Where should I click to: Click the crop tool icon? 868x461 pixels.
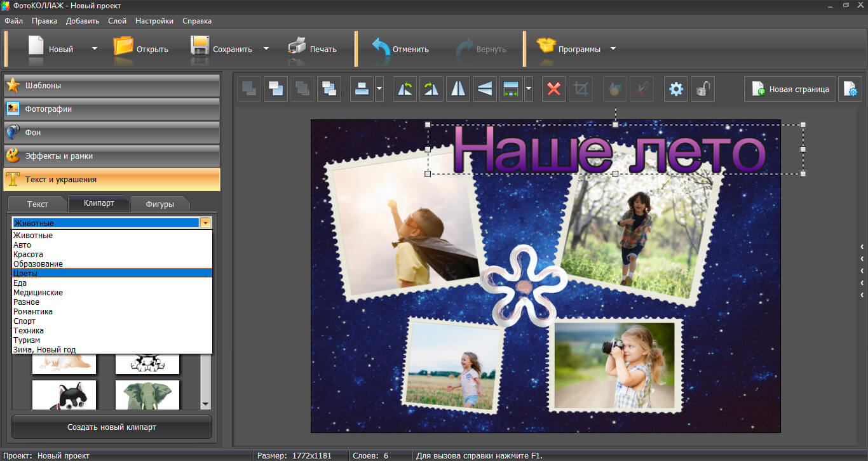581,89
